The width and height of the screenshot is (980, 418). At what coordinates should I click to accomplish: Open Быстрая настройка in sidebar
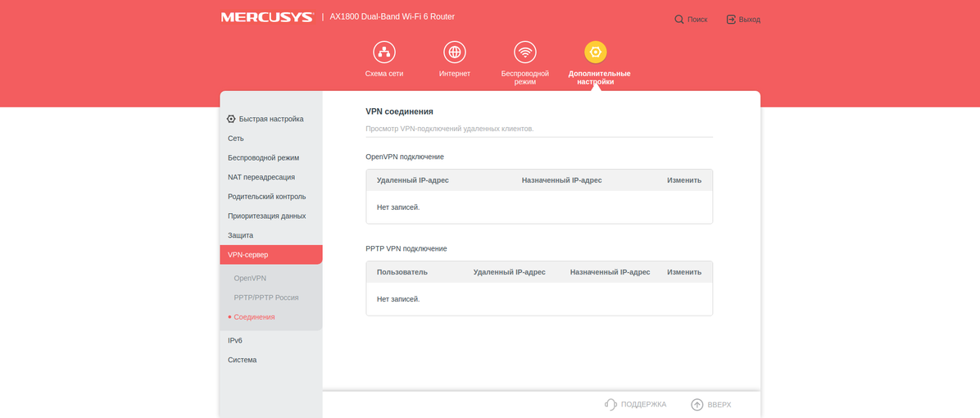coord(270,119)
